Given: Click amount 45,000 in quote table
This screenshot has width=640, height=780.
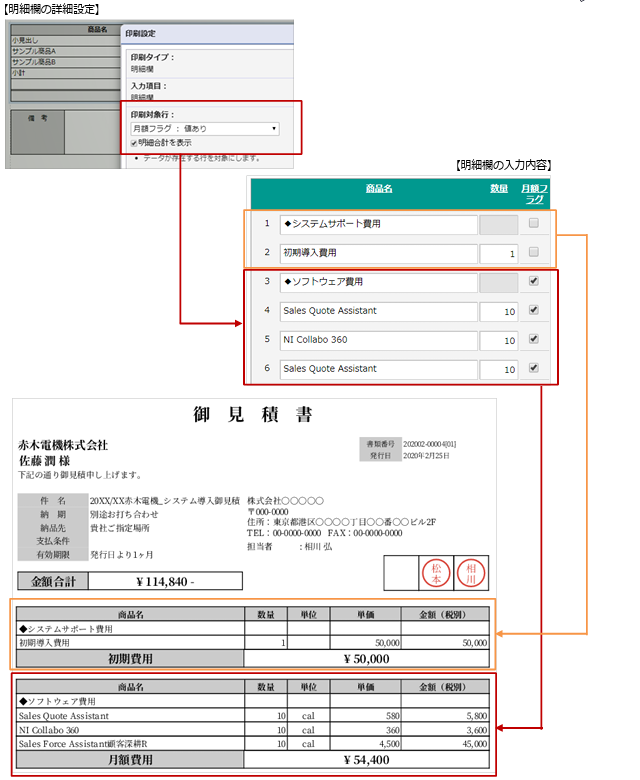Looking at the screenshot, I should click(x=475, y=744).
